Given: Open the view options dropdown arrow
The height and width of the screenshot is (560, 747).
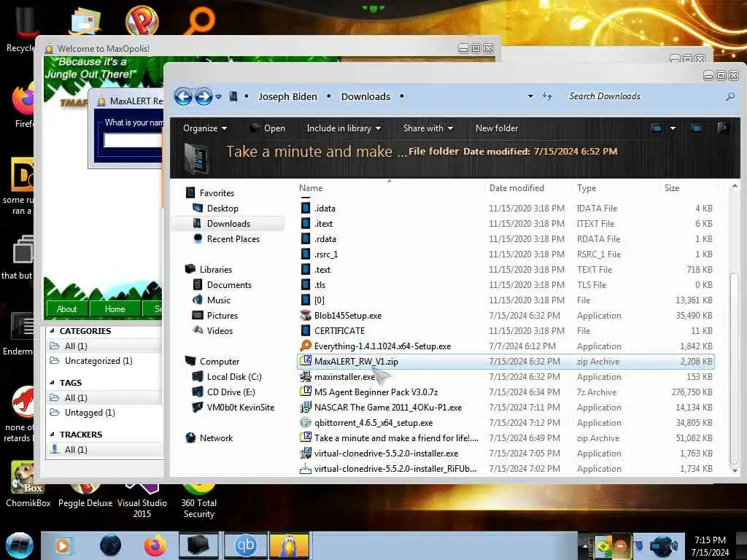Looking at the screenshot, I should tap(673, 128).
